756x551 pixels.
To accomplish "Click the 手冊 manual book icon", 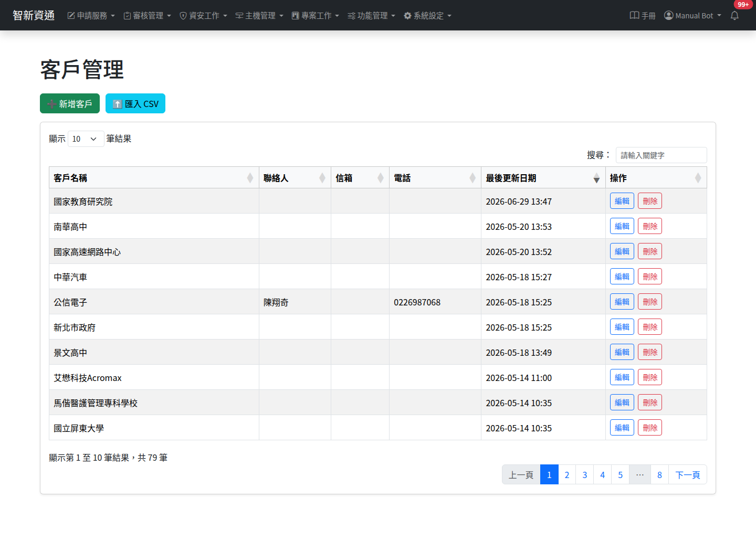I will point(634,16).
